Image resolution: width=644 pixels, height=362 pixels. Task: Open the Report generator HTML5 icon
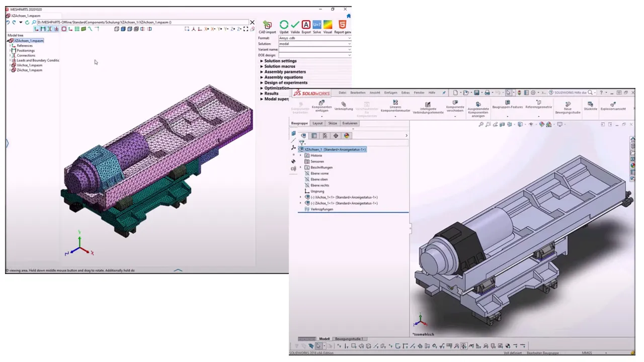(342, 25)
